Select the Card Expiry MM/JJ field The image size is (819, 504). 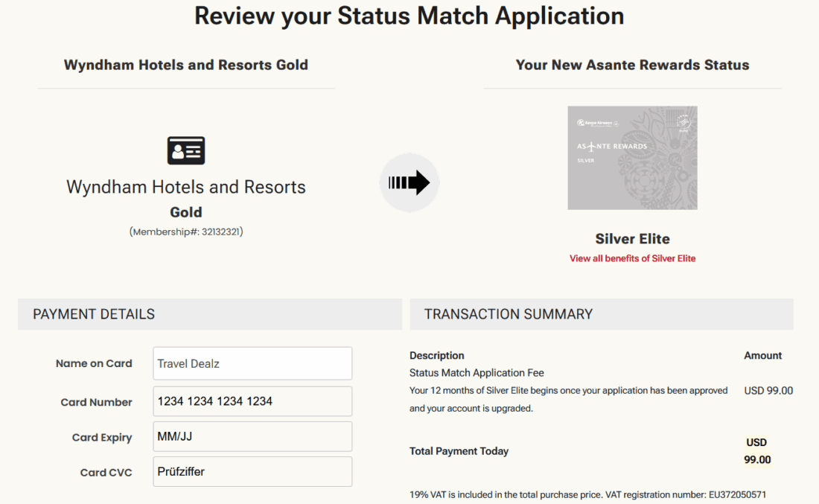tap(252, 436)
